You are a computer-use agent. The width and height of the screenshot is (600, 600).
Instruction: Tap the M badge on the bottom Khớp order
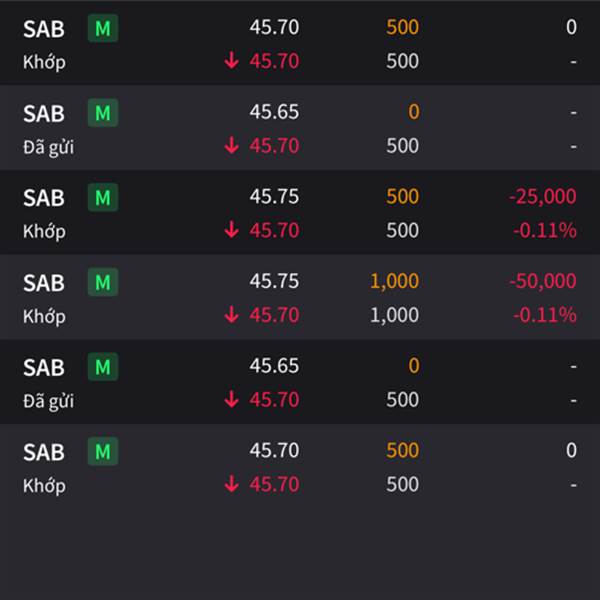pos(103,452)
